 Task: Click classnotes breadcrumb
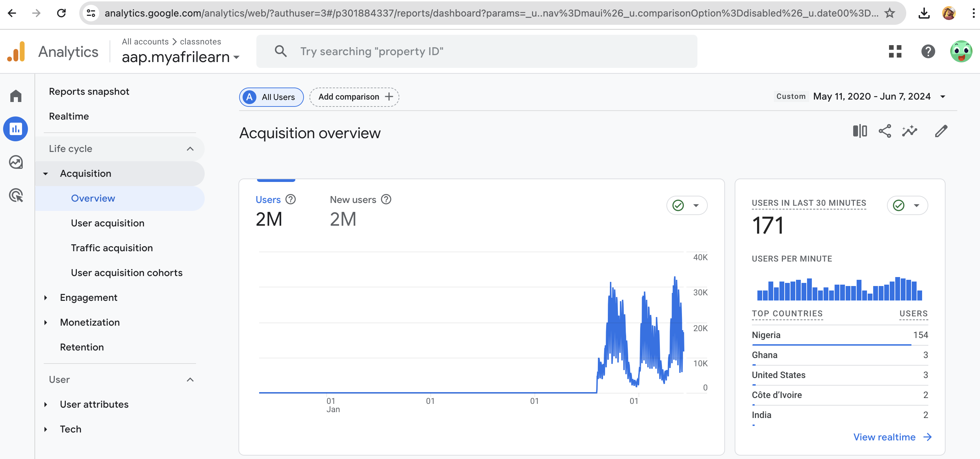pos(200,41)
